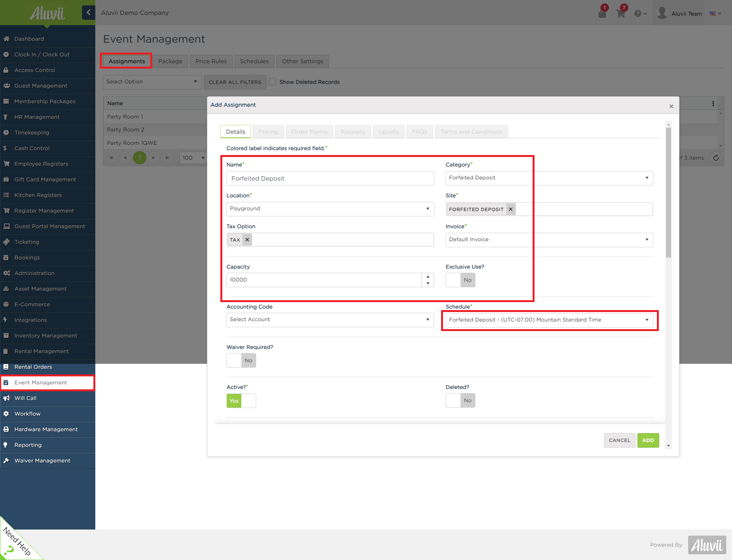Open Access Control in sidebar

click(x=48, y=70)
